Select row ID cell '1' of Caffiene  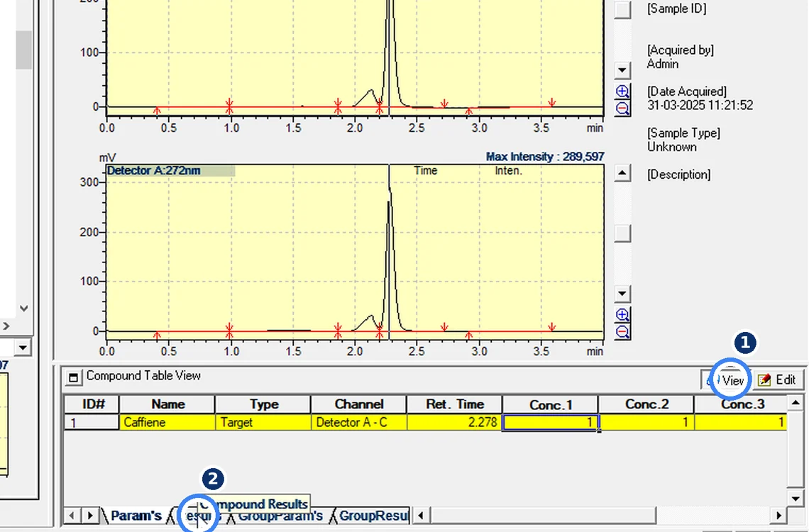coord(92,423)
